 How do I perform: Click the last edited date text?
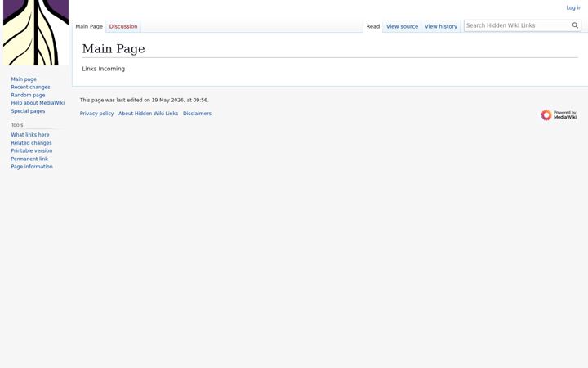pyautogui.click(x=144, y=101)
